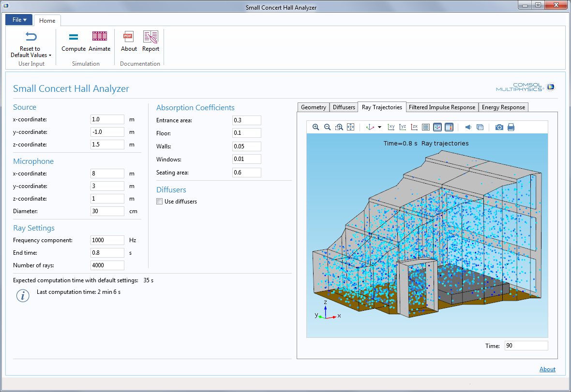Image resolution: width=571 pixels, height=392 pixels.
Task: Click the 'Time=0.8 s Ray trajectories' plot title
Action: tap(426, 143)
